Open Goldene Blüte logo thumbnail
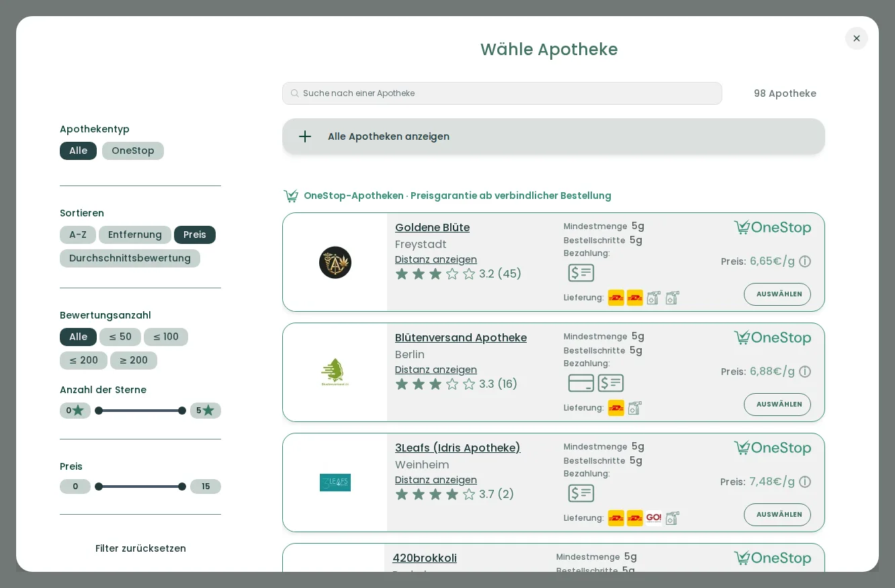 coord(335,262)
